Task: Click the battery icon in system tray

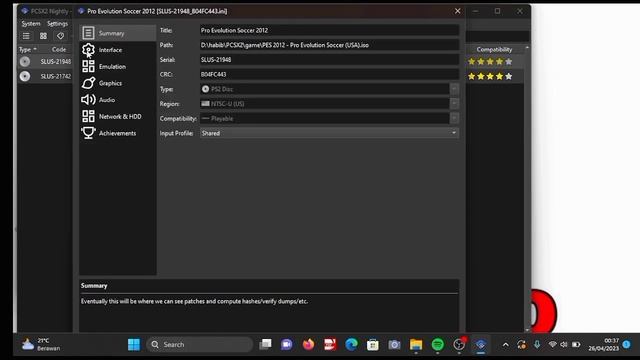Action: tap(576, 344)
